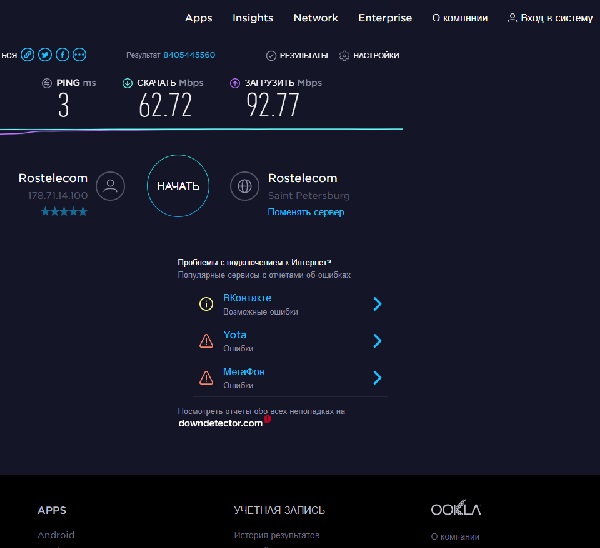
Task: Open the Insights menu
Action: [253, 18]
